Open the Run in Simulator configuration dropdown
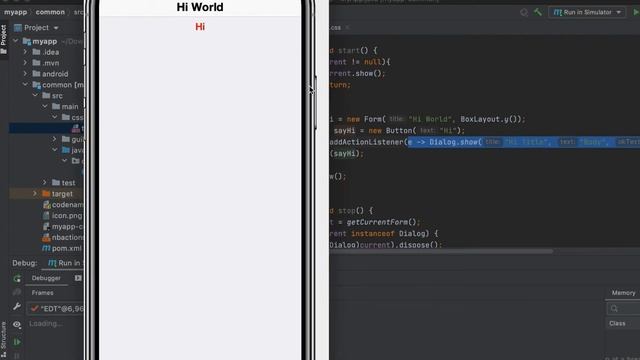The height and width of the screenshot is (360, 640). coord(587,12)
